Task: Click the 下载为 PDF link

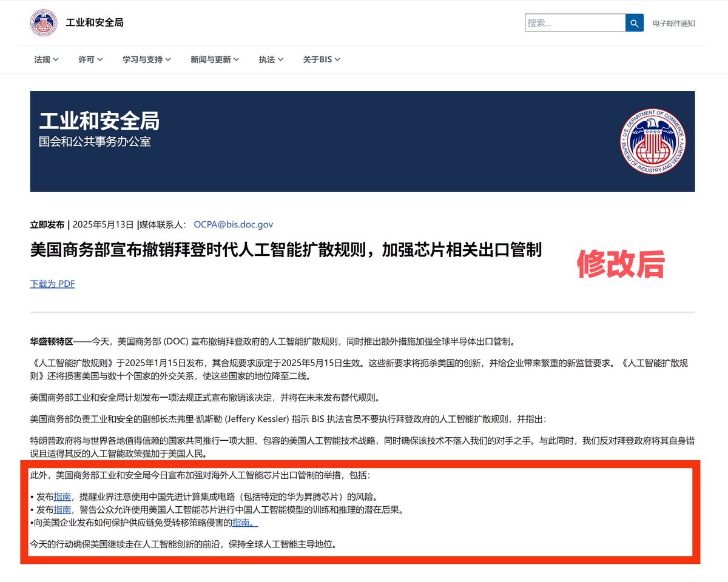Action: click(53, 284)
